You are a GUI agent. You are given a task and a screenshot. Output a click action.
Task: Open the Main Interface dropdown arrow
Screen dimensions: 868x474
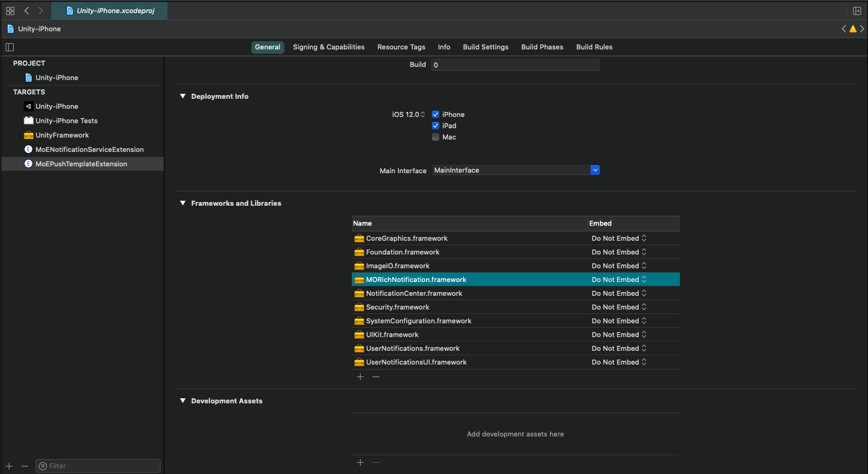pyautogui.click(x=595, y=170)
